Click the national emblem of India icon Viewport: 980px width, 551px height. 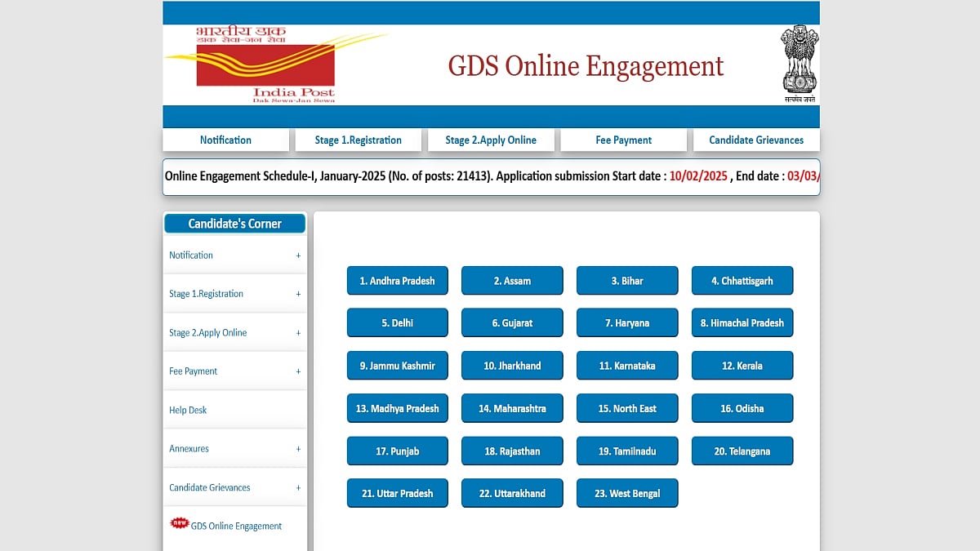coord(799,64)
